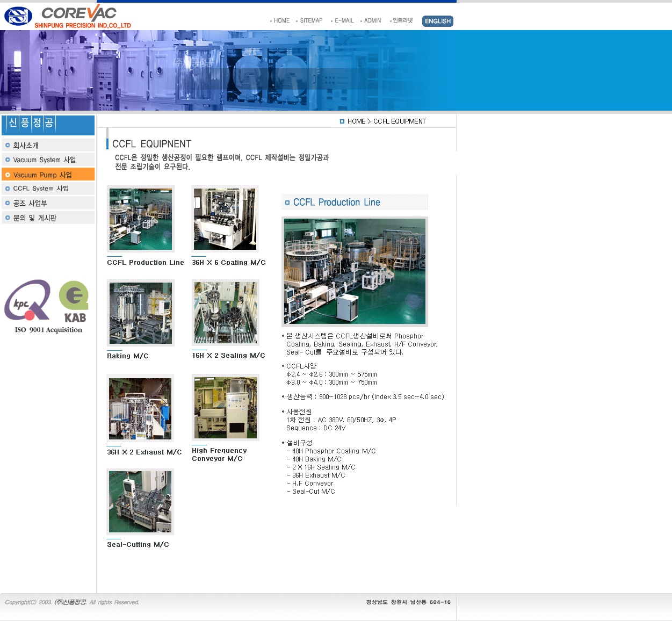672x621 pixels.
Task: Click the 16H X 2 Sealing M/C thumbnail
Action: pos(226,313)
